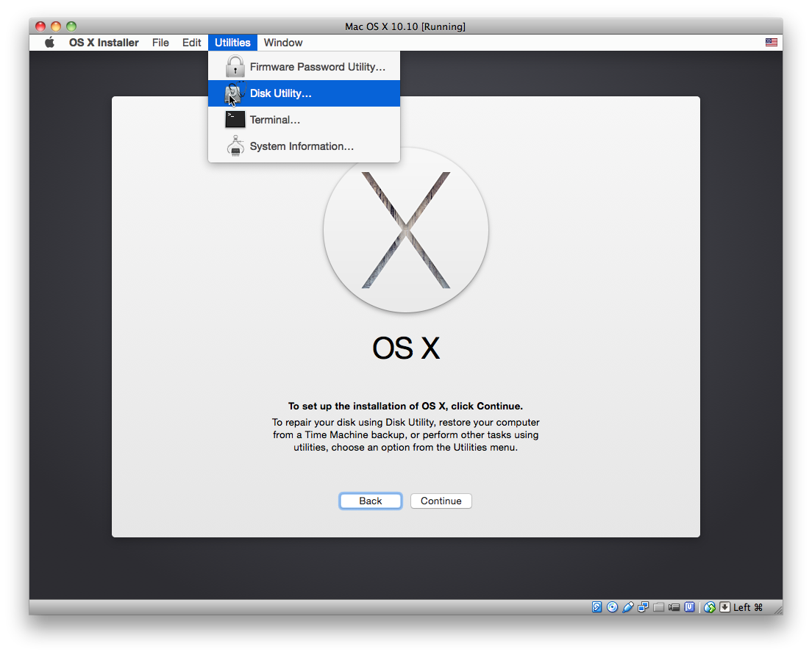Click the Terminal icon in the Utilities menu
This screenshot has width=812, height=655.
pyautogui.click(x=235, y=120)
